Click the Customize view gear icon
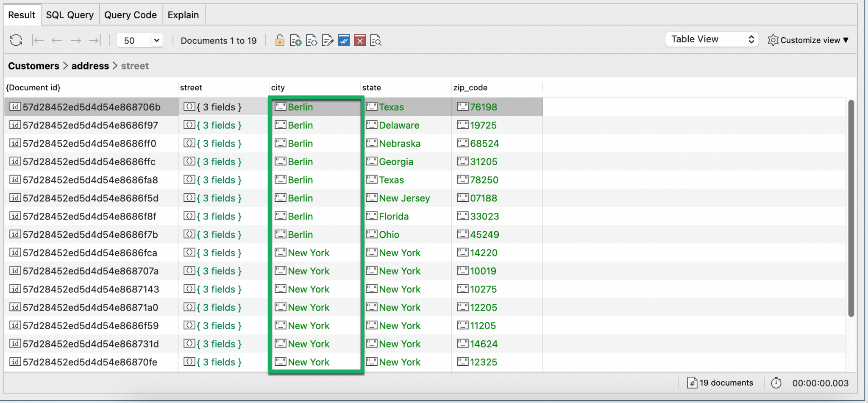This screenshot has height=403, width=868. coord(773,40)
